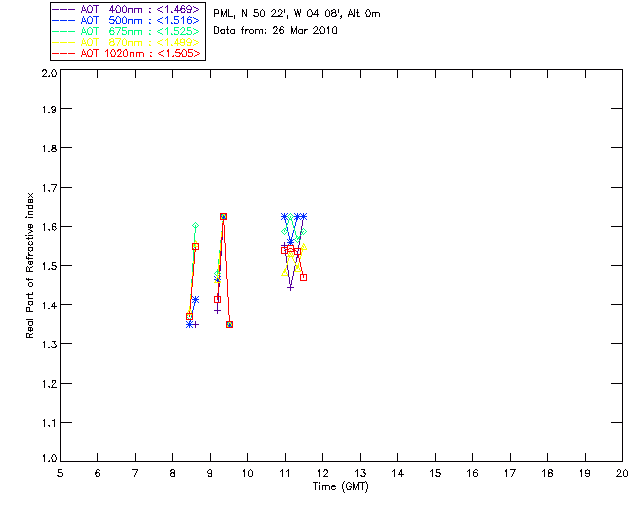640x512 pixels.
Task: Click the x-axis tick label 11
Action: [x=285, y=473]
